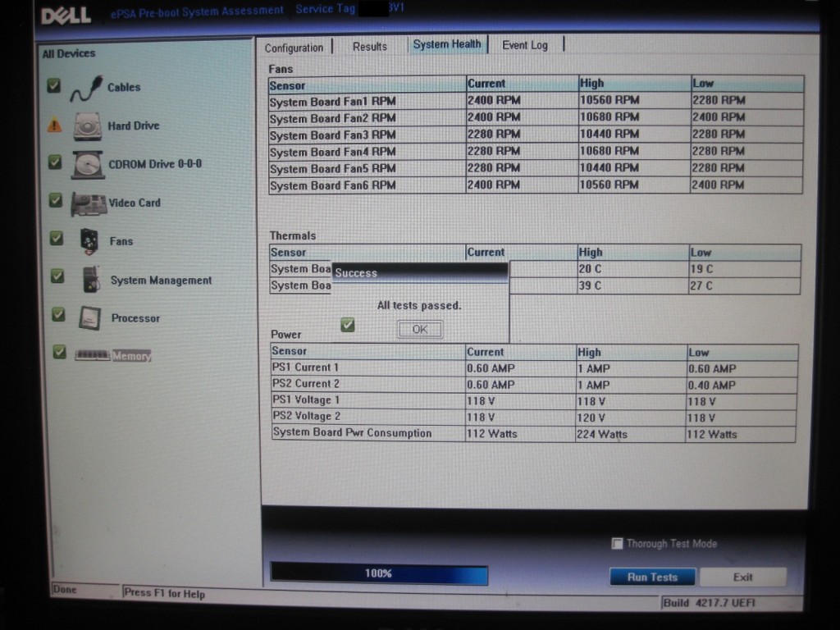Select the CDROM Drive 0-0-0 icon
The height and width of the screenshot is (630, 840).
pos(87,164)
